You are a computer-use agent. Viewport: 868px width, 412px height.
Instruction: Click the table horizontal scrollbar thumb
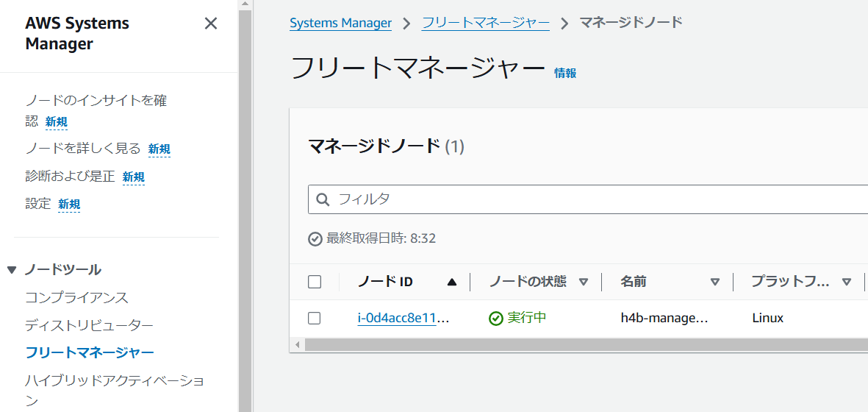pos(587,344)
